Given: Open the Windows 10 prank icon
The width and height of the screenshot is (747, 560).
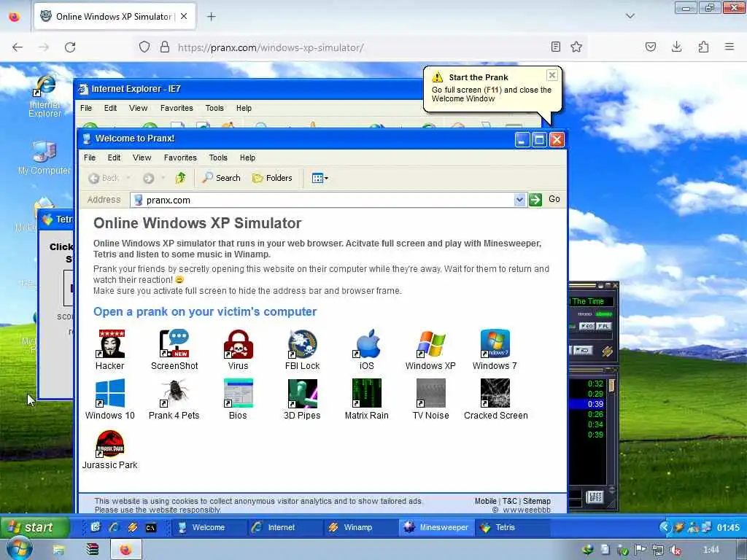Looking at the screenshot, I should pos(110,393).
